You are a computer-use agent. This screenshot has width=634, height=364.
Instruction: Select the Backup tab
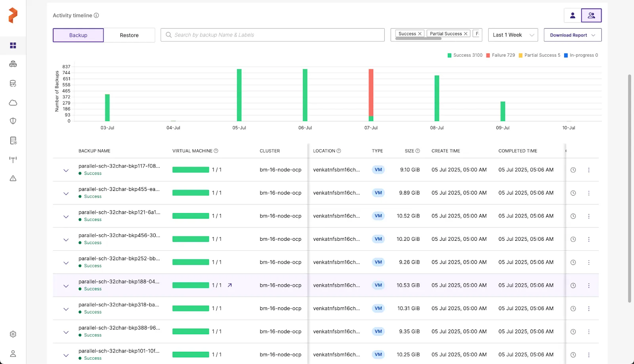78,35
